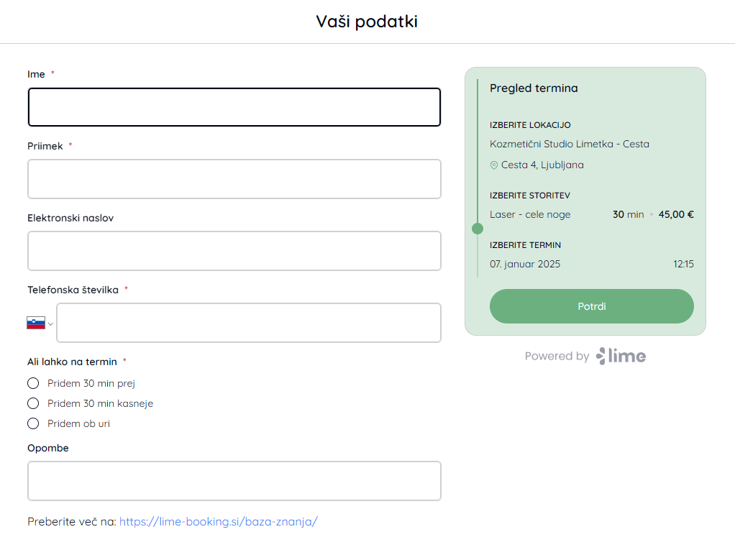Click the lime logo
Image resolution: width=735 pixels, height=560 pixels.
coord(621,356)
